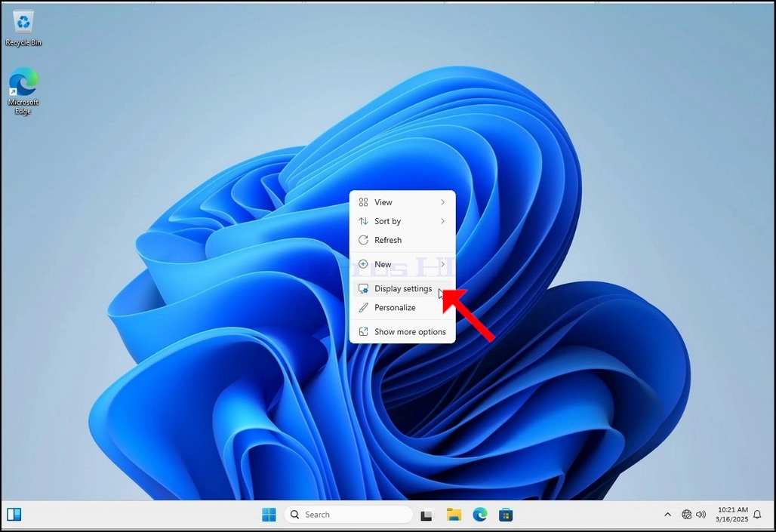Choose Personalize in the context menu
Screen dimensions: 776x532
[x=402, y=307]
